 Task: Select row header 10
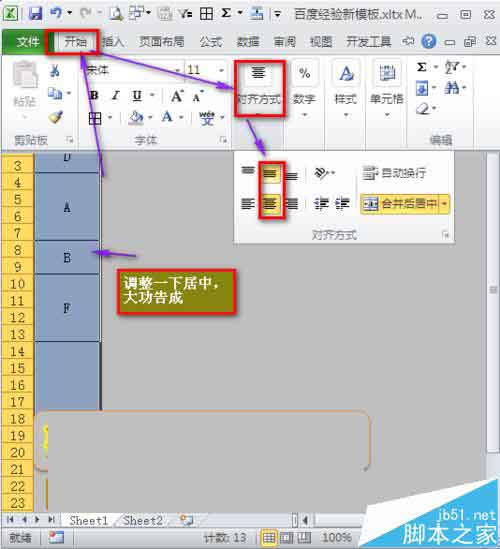coord(18,284)
